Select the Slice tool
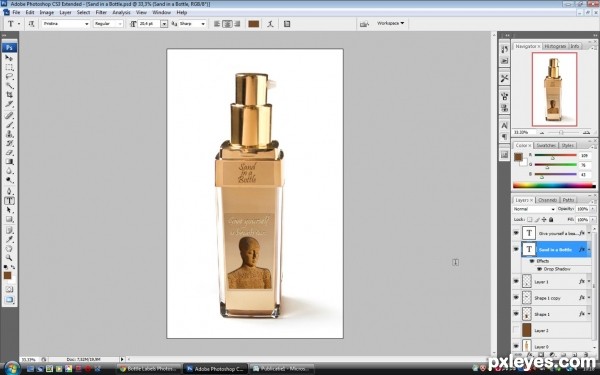 (9, 104)
